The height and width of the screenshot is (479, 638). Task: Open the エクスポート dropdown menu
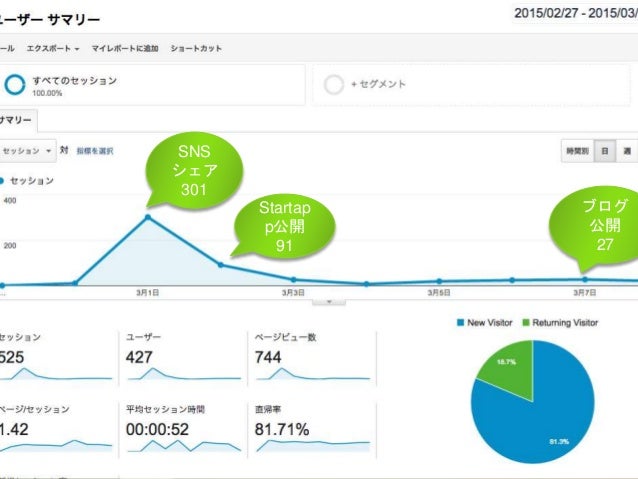point(53,48)
